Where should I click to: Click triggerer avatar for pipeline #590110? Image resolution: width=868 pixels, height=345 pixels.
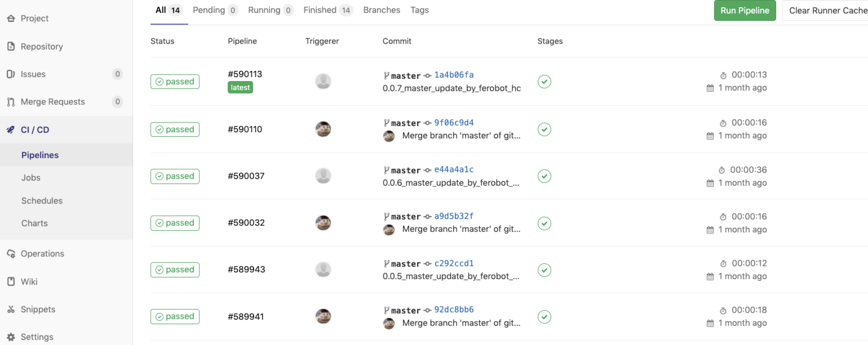(x=323, y=129)
